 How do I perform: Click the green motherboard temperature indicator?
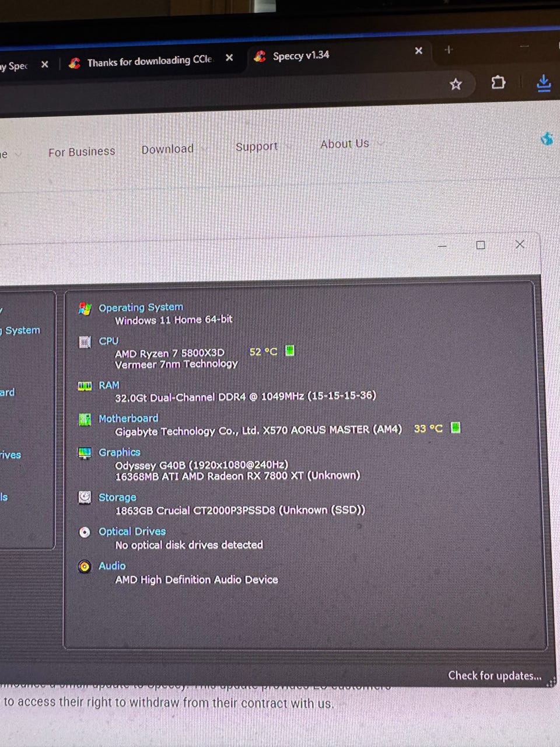(x=456, y=428)
